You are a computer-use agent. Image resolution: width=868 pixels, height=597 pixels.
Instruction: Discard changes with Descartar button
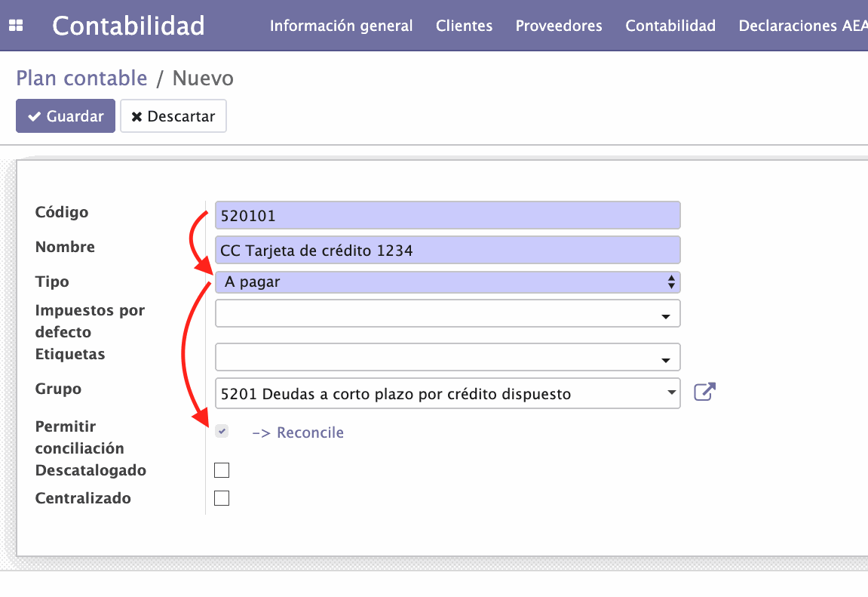pyautogui.click(x=173, y=115)
